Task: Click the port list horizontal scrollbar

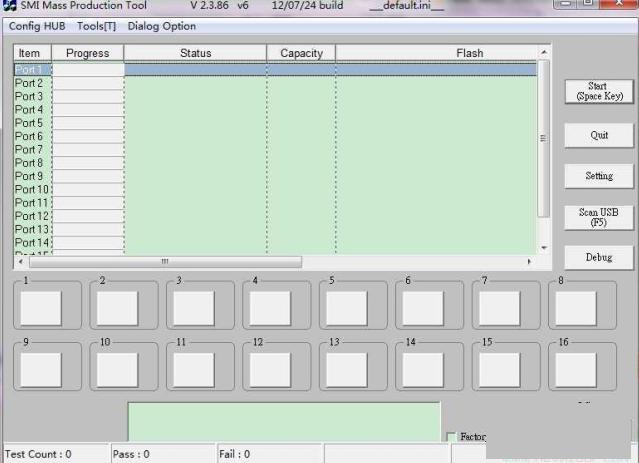Action: click(165, 262)
